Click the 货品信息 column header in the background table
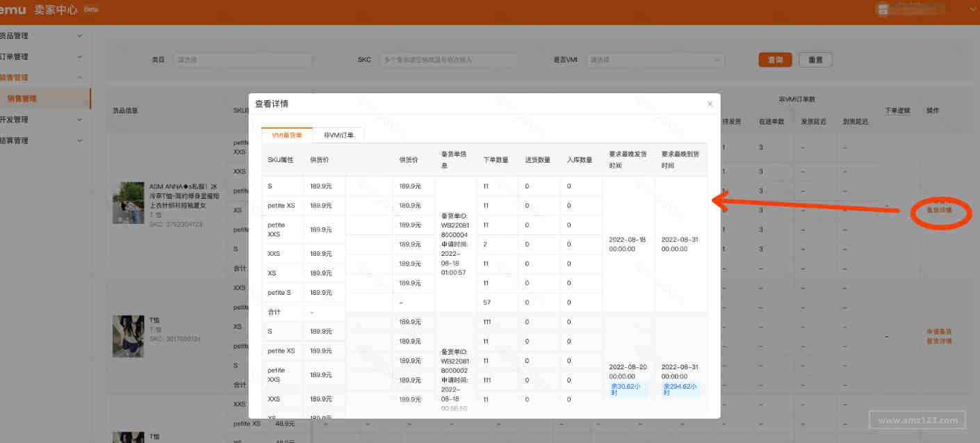Viewport: 980px width, 443px height. tap(125, 111)
